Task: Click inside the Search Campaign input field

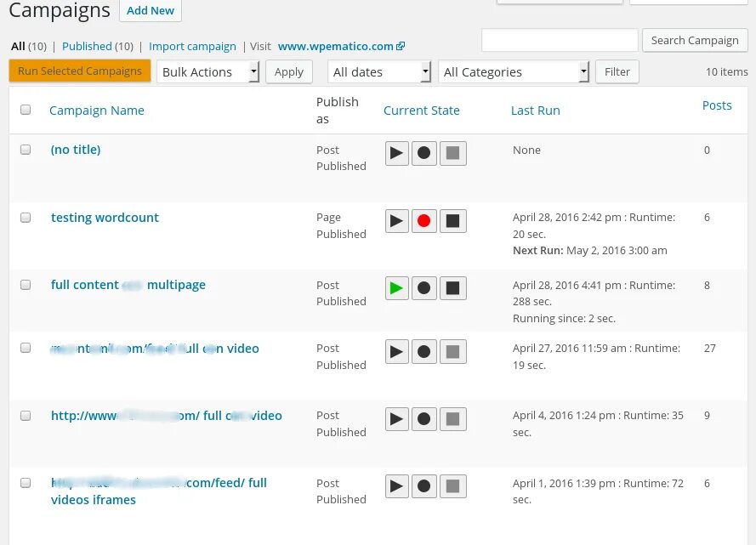Action: pos(560,40)
